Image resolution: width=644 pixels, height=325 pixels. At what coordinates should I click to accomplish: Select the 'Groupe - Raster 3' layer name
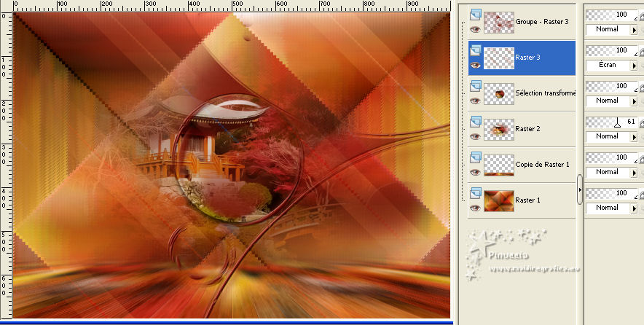[x=542, y=22]
